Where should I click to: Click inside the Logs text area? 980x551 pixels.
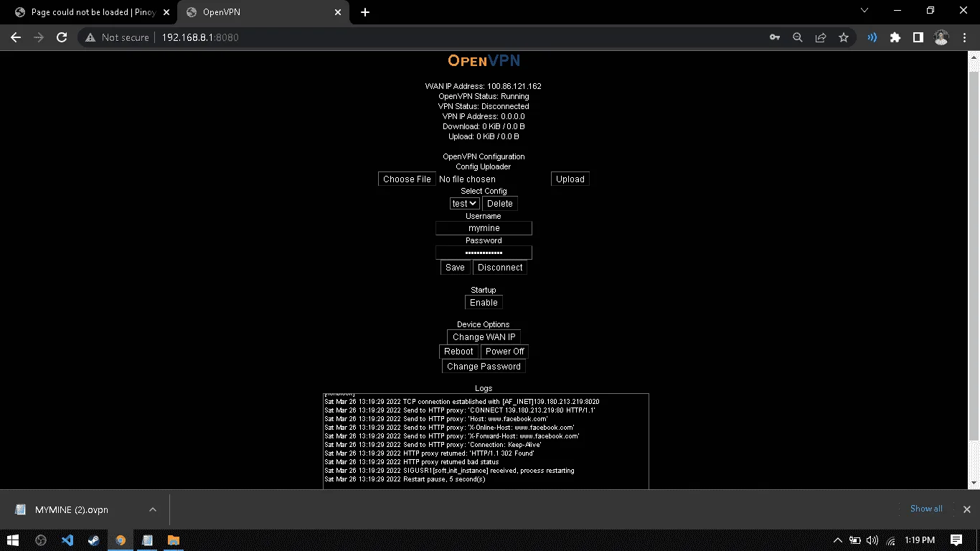point(486,441)
